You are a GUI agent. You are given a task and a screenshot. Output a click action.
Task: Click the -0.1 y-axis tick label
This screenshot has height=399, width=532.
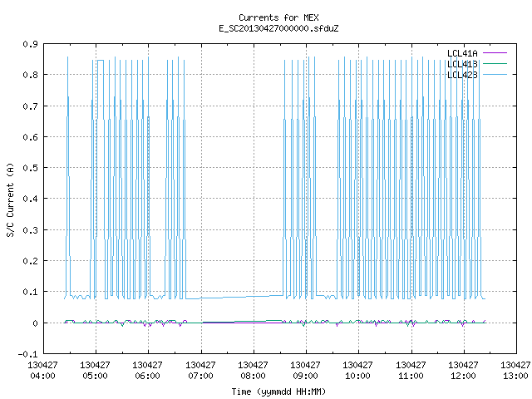tap(27, 354)
